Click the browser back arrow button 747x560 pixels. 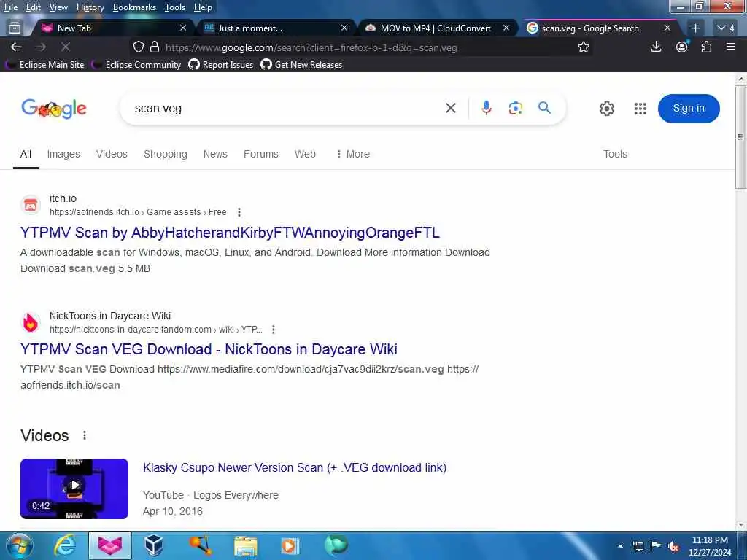(16, 47)
